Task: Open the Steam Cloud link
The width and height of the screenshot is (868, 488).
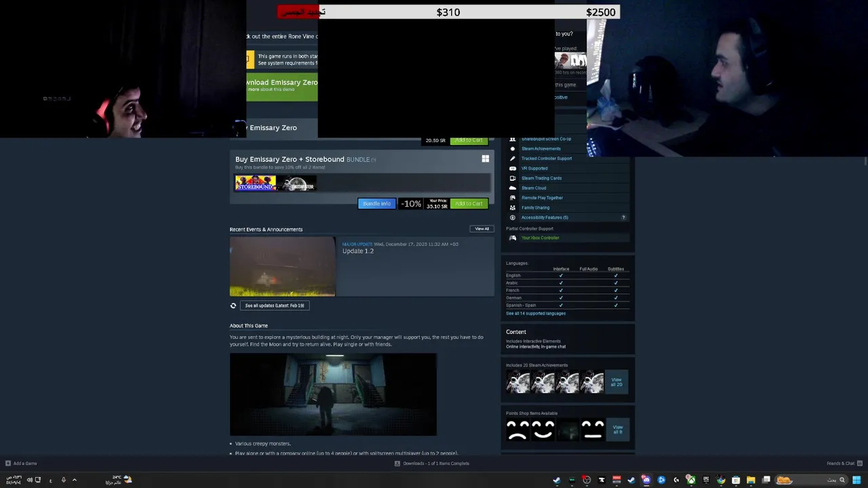Action: coord(534,188)
